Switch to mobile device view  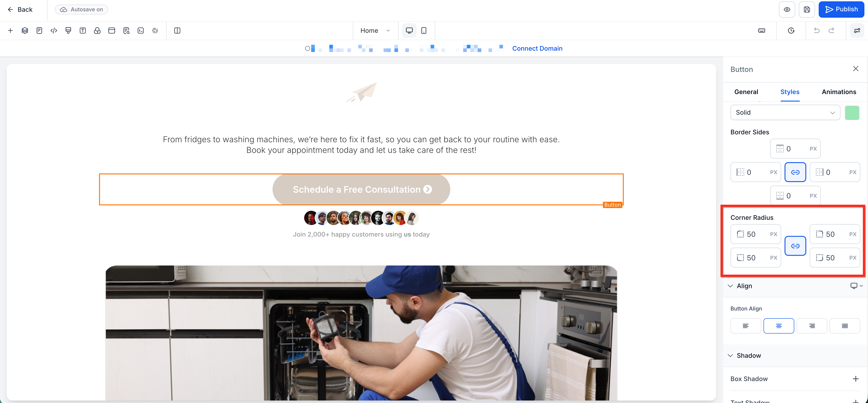424,31
